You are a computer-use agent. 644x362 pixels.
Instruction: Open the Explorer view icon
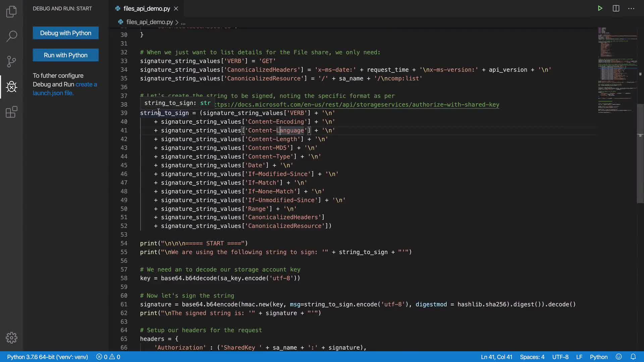(11, 12)
